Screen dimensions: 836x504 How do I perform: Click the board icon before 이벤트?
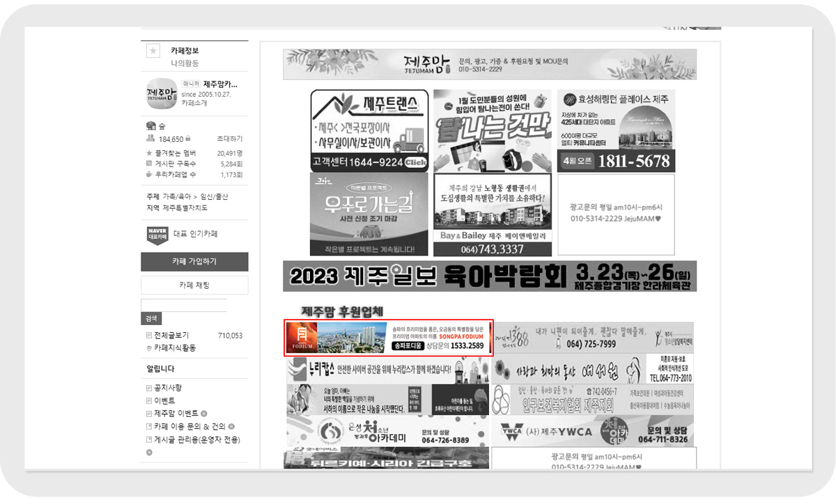[x=149, y=401]
